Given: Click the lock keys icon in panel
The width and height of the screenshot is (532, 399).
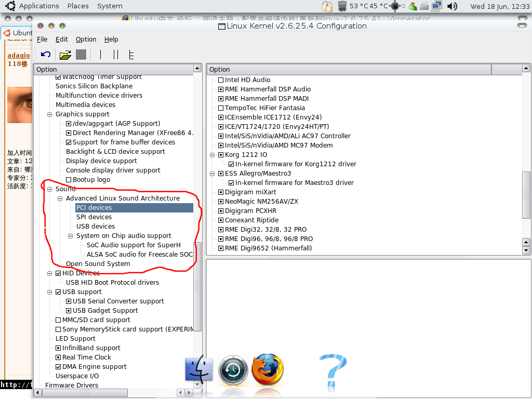Looking at the screenshot, I should 327,6.
